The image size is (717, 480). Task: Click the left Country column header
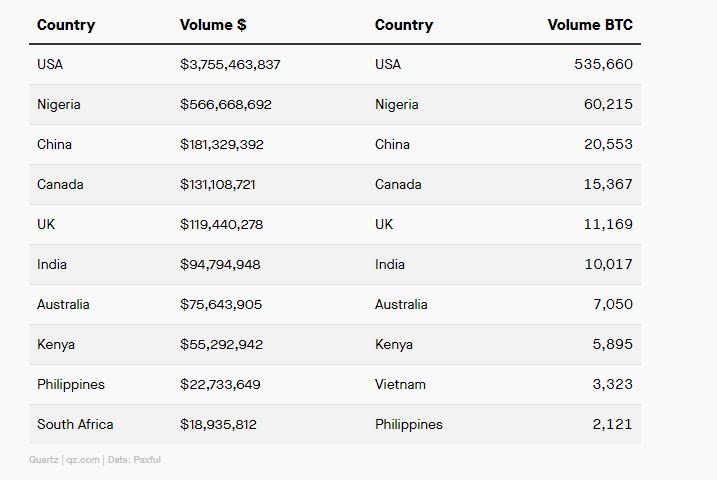point(66,25)
